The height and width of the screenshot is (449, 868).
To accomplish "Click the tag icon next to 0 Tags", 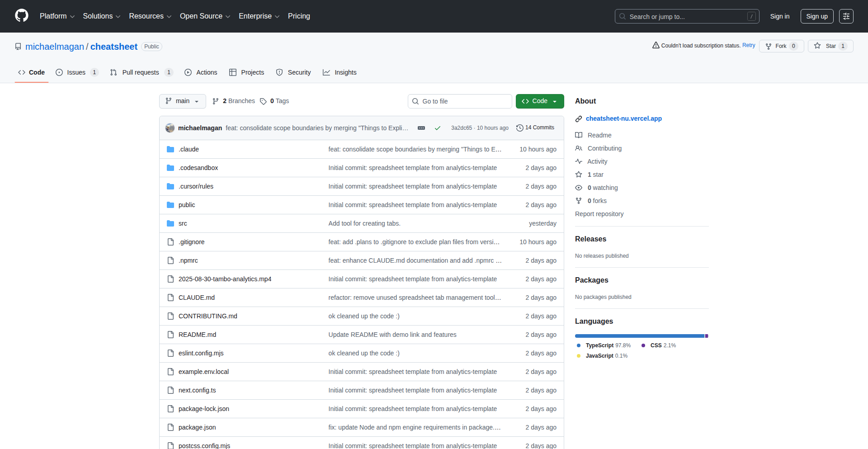I will point(263,101).
